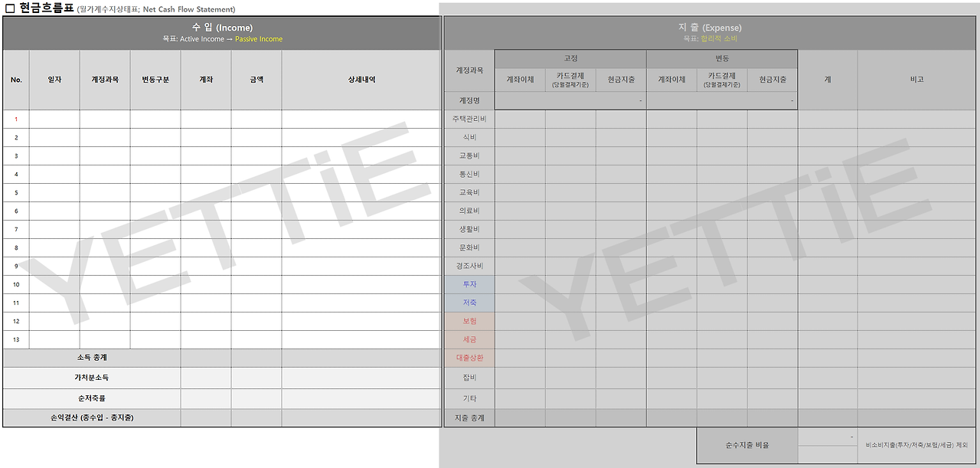
Task: Select the 보험 row label
Action: click(x=469, y=321)
